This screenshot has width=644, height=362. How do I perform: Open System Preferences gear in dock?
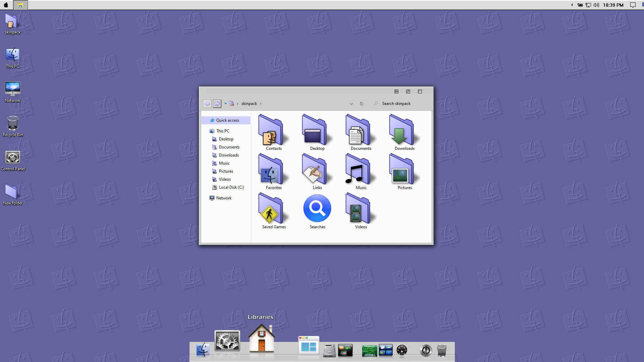pyautogui.click(x=227, y=341)
